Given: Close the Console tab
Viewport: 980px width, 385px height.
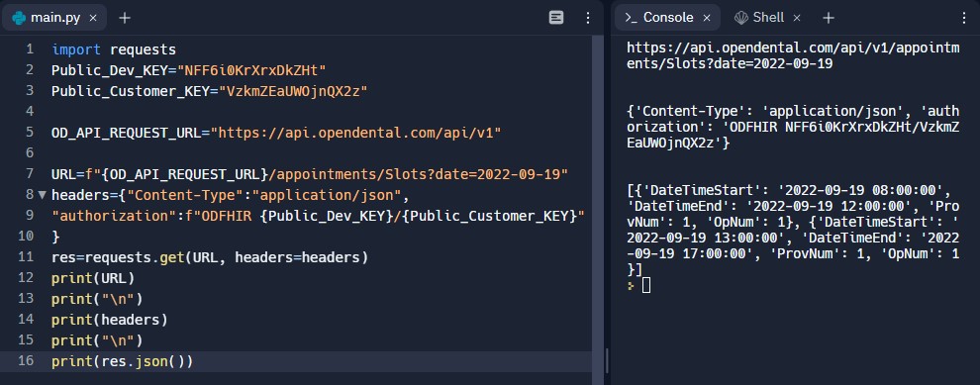Looking at the screenshot, I should click(707, 18).
